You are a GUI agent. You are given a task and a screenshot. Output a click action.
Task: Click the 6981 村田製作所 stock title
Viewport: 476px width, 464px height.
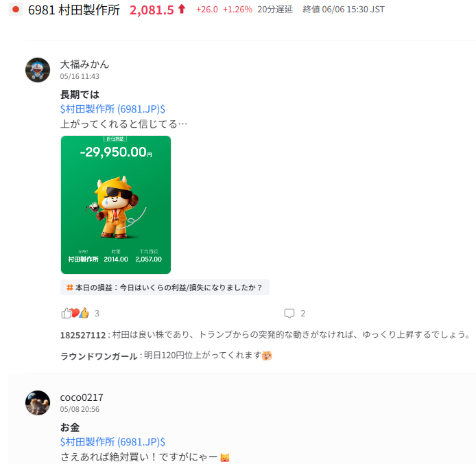(74, 10)
